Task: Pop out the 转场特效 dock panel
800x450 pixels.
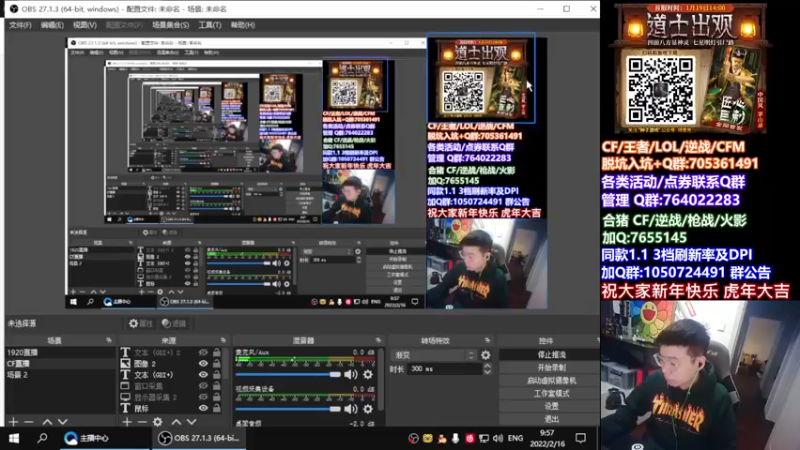Action: (x=487, y=340)
